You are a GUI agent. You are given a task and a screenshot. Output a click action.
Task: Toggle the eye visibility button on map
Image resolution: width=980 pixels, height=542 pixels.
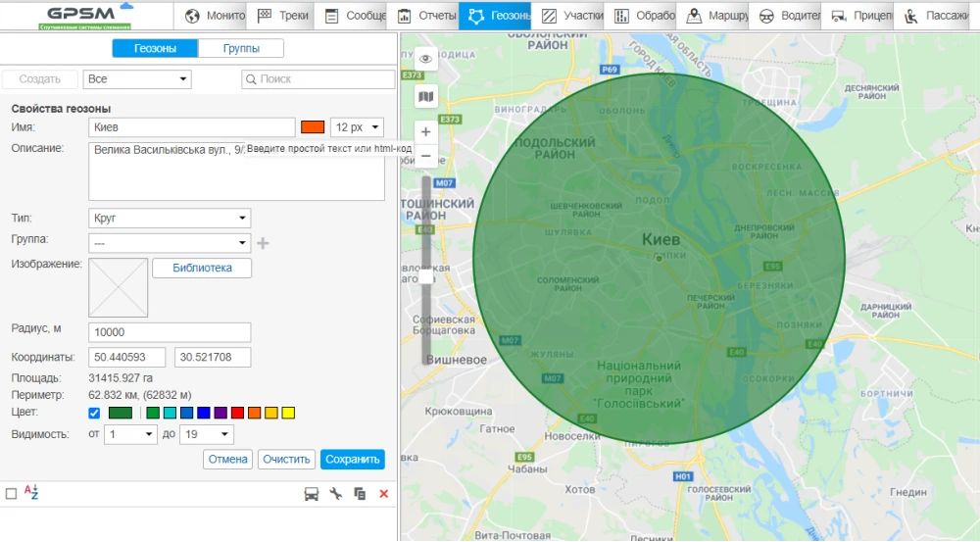click(x=425, y=60)
